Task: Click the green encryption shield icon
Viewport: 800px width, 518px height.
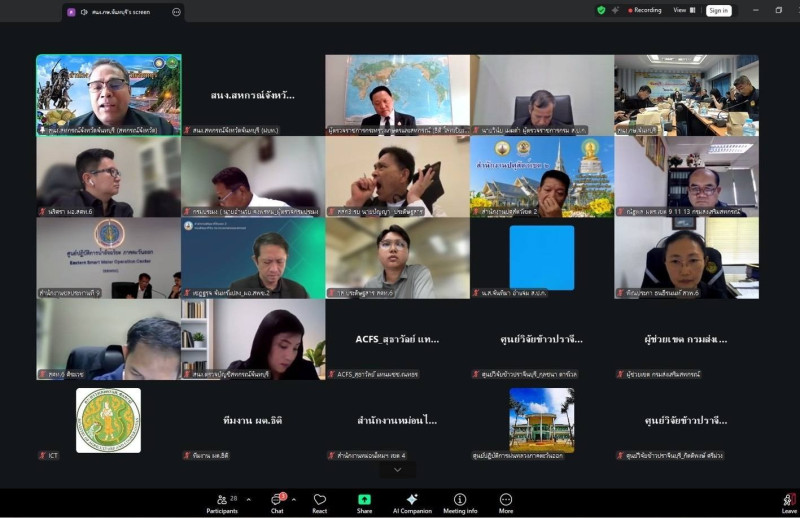Action: pyautogui.click(x=601, y=10)
